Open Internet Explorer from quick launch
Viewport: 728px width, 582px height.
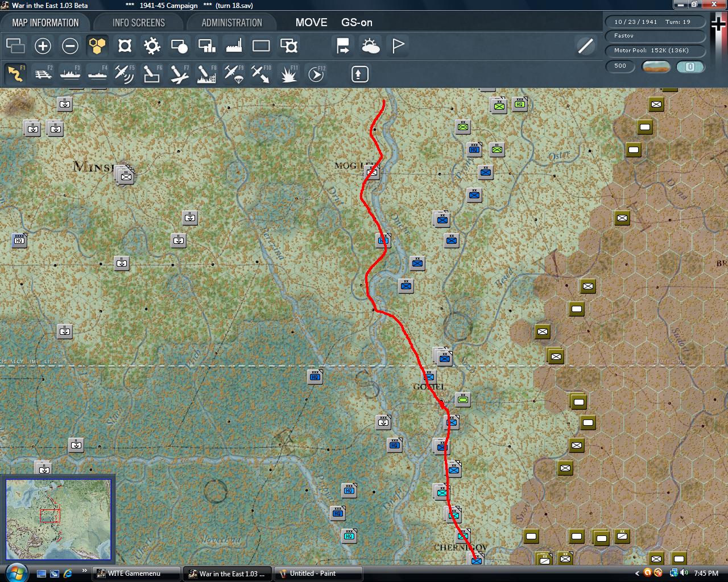[68, 573]
